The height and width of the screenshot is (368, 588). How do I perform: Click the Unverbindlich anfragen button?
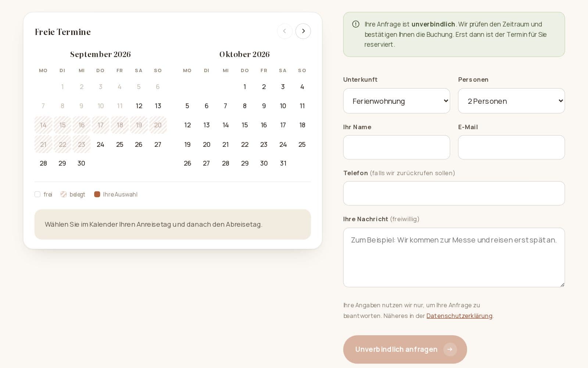[x=405, y=349]
